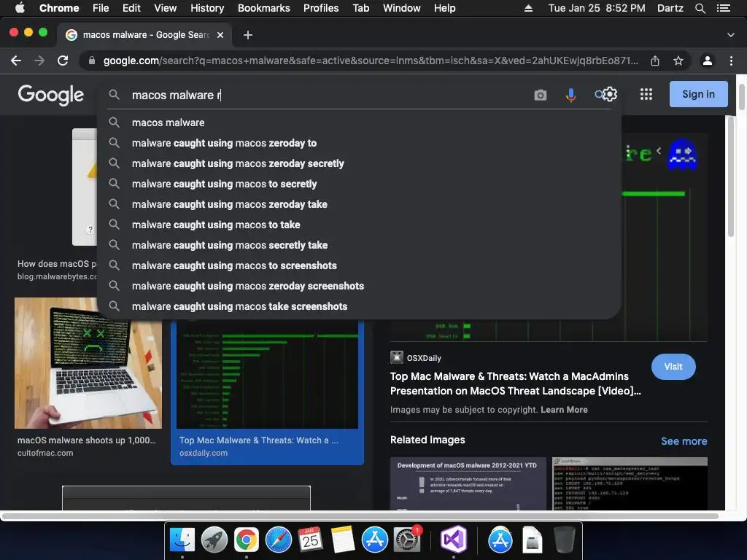747x560 pixels.
Task: Click the search by image camera icon
Action: click(x=541, y=95)
